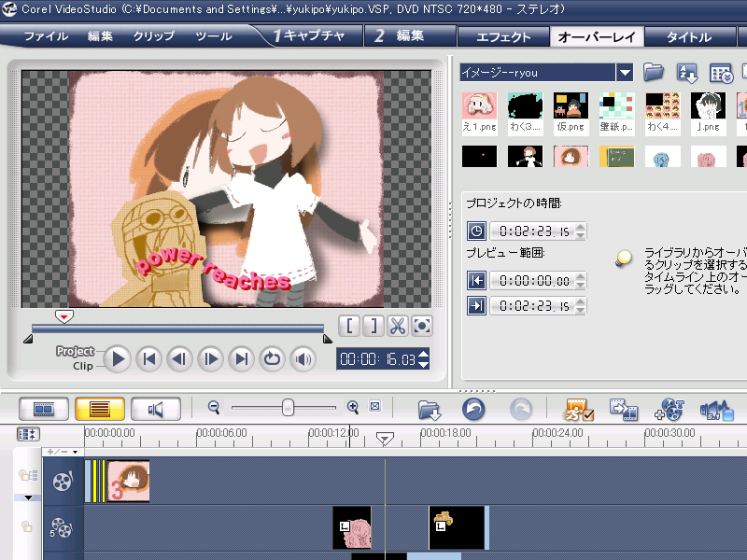Screen dimensions: 747x560
Task: Click the enlarge preview window button
Action: point(422,326)
